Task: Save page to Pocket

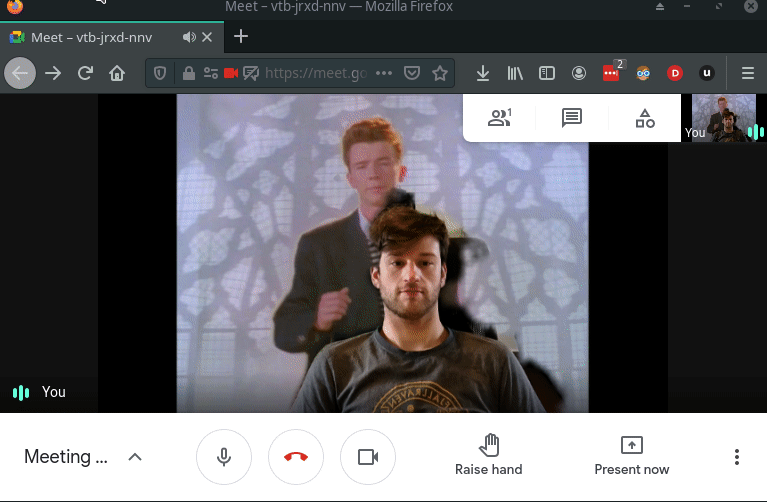Action: (x=412, y=73)
